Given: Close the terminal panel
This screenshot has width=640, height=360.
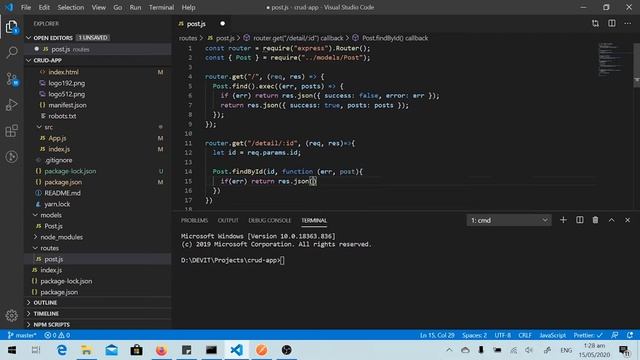Looking at the screenshot, I should 627,220.
